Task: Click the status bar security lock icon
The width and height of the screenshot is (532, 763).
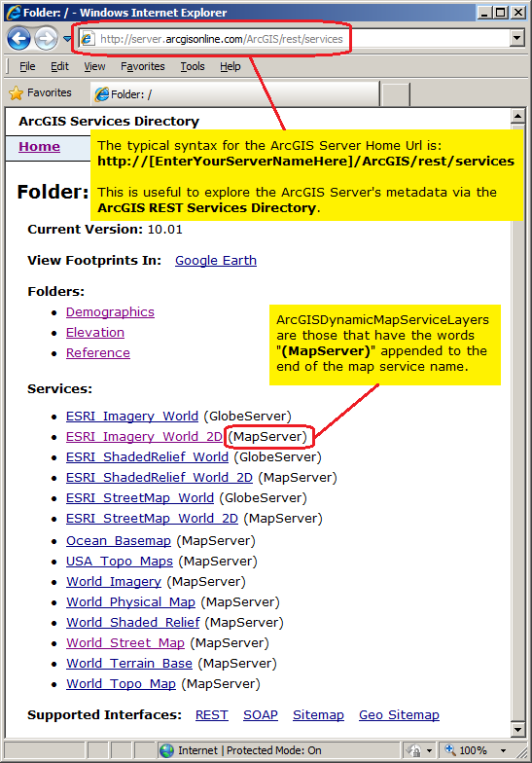Action: 414,750
